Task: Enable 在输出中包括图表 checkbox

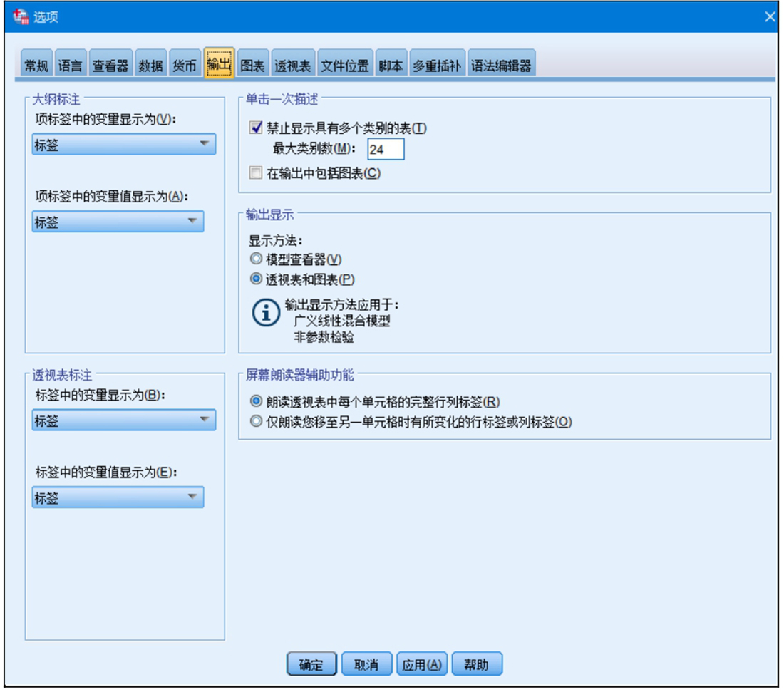Action: (256, 172)
